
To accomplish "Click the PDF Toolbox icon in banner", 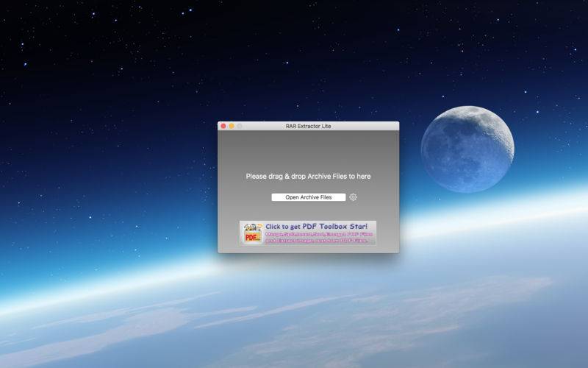I will pyautogui.click(x=252, y=233).
